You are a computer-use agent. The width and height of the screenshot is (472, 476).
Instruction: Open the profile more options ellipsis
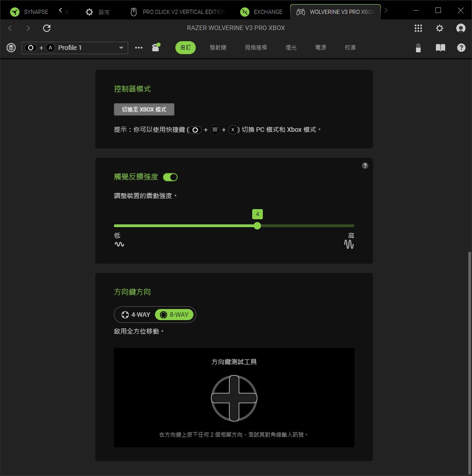pos(139,48)
